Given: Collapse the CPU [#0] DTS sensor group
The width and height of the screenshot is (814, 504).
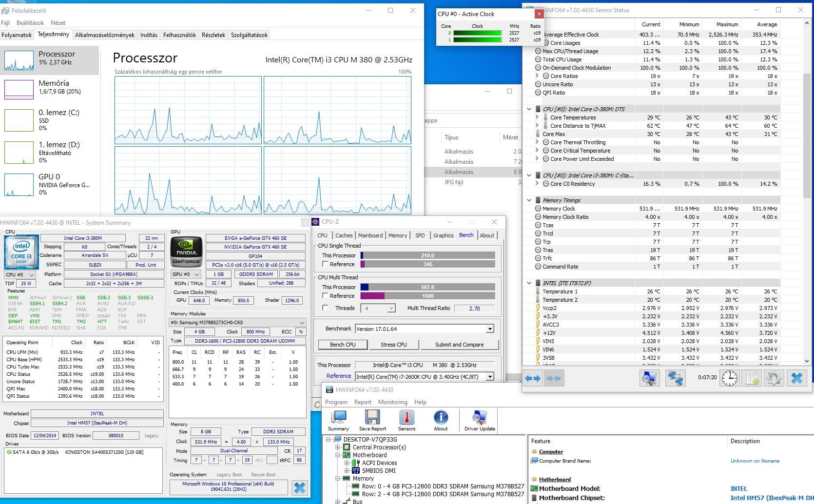Looking at the screenshot, I should [529, 109].
